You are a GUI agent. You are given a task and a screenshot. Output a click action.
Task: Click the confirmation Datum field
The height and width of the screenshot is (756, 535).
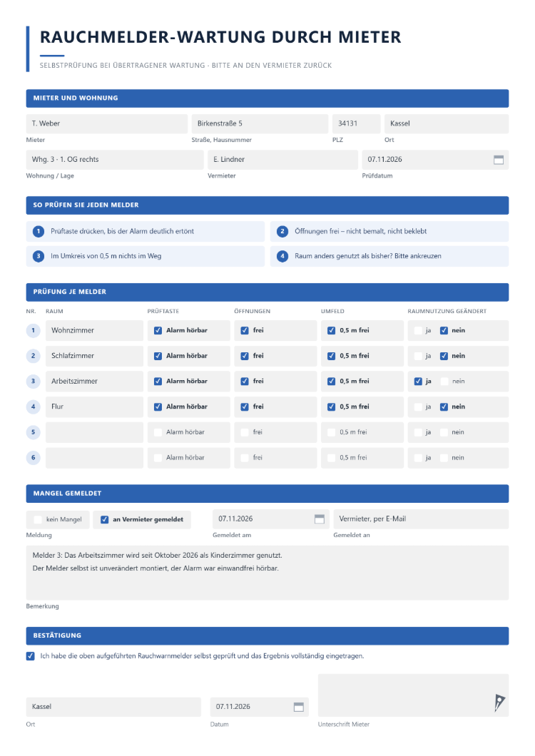[x=260, y=707]
